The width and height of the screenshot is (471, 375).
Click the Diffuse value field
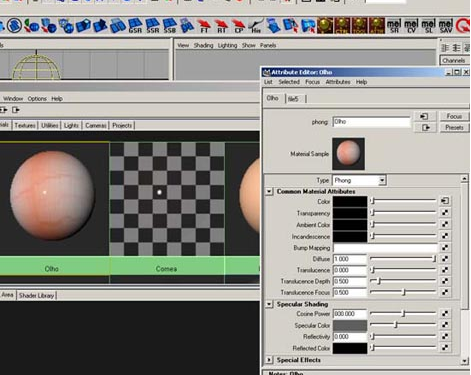350,259
